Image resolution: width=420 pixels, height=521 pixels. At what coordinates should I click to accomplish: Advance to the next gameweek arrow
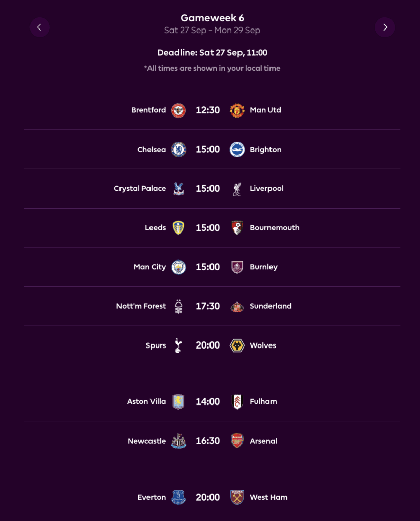click(385, 27)
